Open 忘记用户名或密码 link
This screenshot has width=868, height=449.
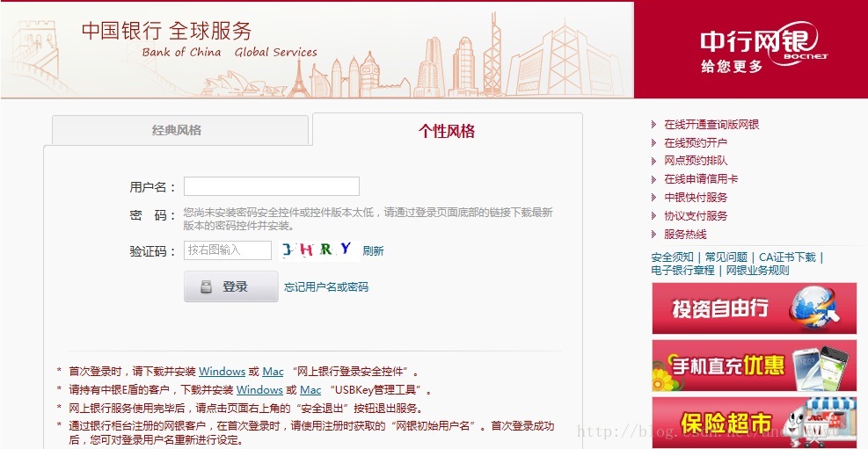pos(326,287)
